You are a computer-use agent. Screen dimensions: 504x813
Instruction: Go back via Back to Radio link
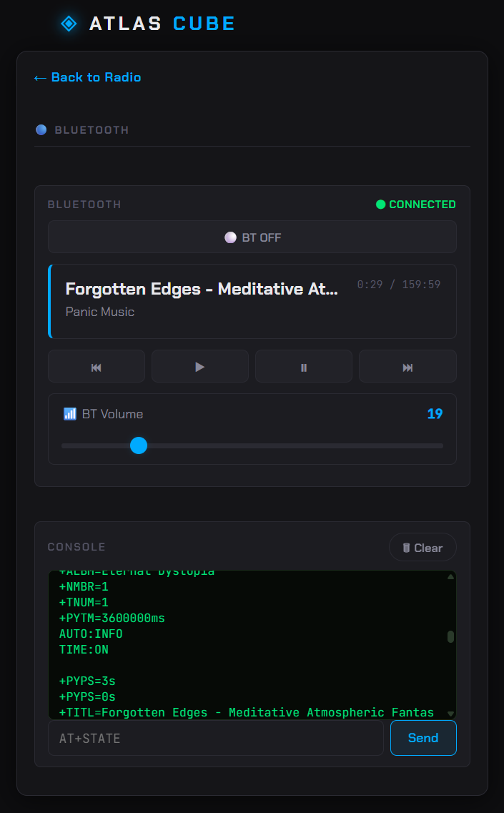click(x=87, y=77)
